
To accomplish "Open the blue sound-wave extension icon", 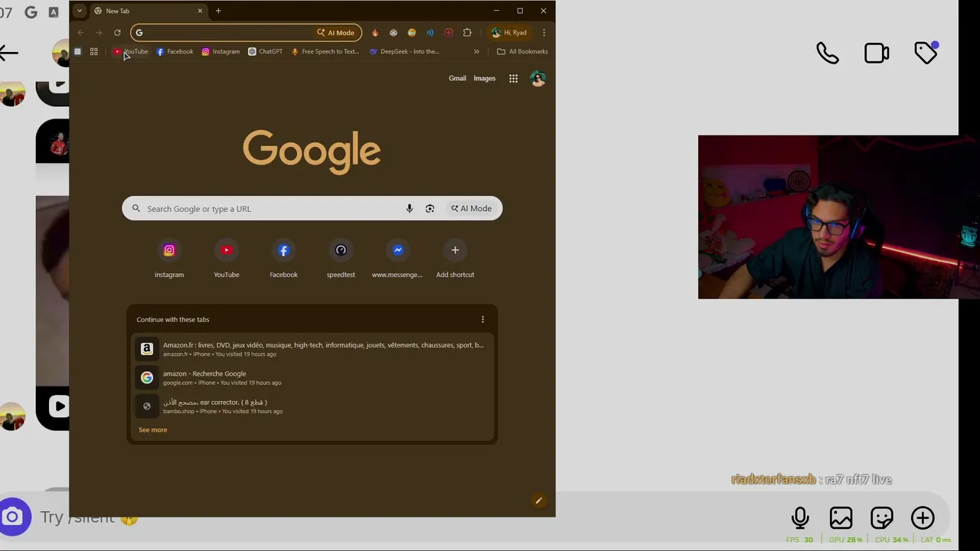I will click(x=430, y=33).
